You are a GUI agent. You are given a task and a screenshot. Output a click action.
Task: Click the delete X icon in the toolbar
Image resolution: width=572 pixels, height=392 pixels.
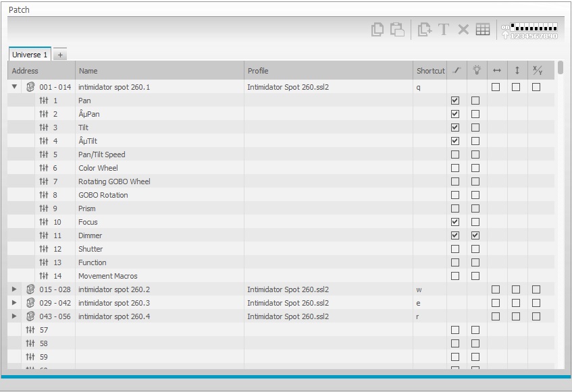point(463,29)
